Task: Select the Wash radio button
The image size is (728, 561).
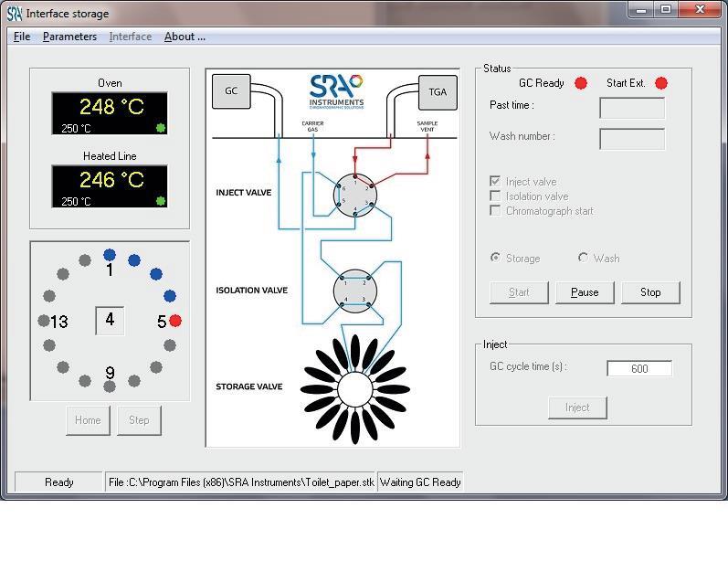Action: 583,258
